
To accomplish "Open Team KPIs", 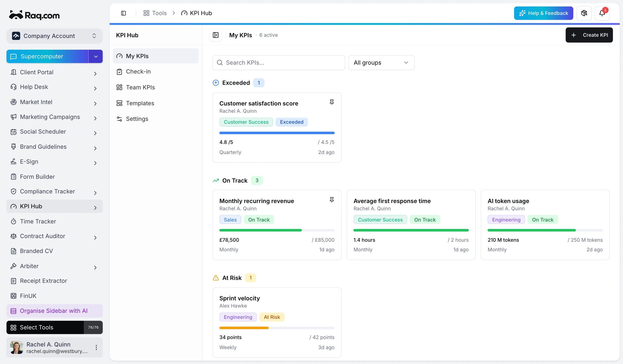I will [x=156, y=87].
